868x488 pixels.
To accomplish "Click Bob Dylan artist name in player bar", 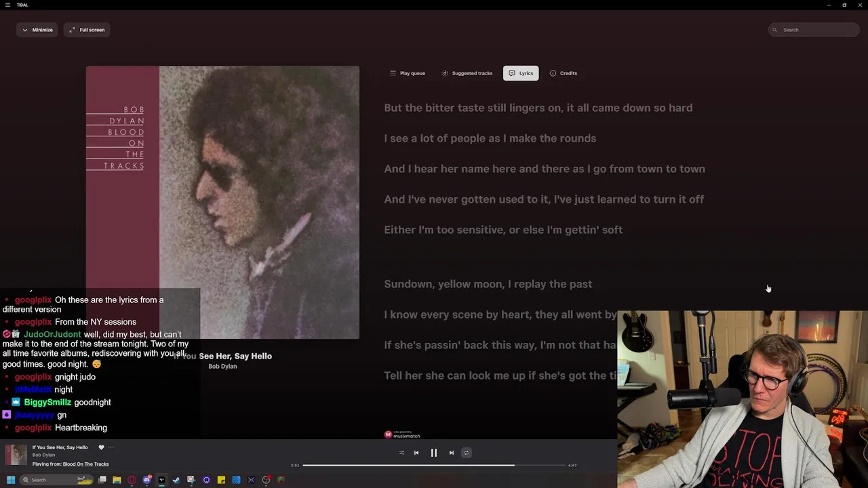I will point(43,455).
